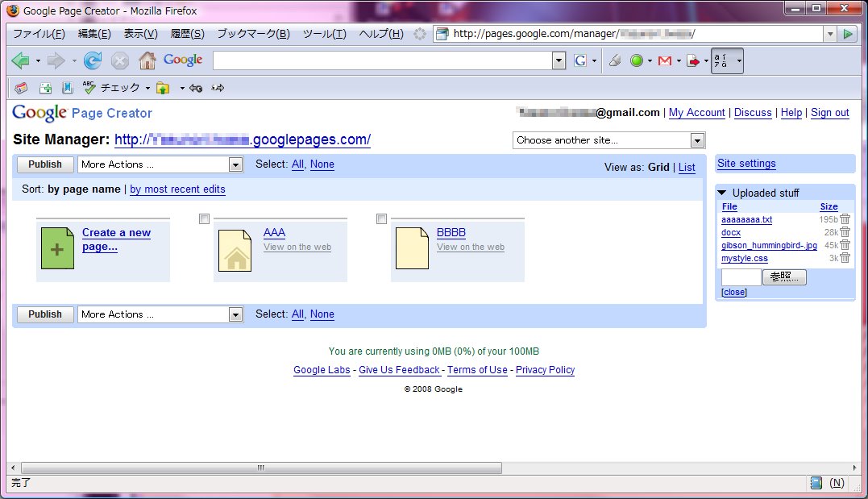This screenshot has width=868, height=499.
Task: Click the green circle toolbar icon
Action: pos(637,60)
